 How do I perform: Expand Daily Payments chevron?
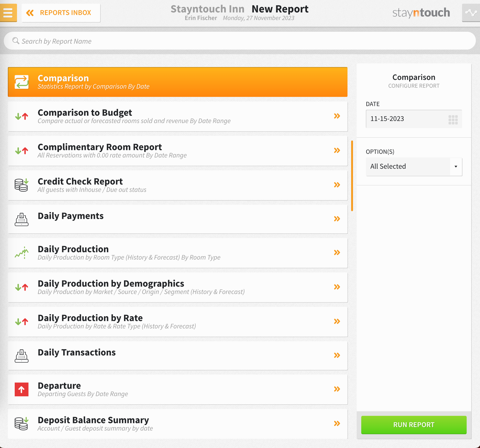(337, 219)
